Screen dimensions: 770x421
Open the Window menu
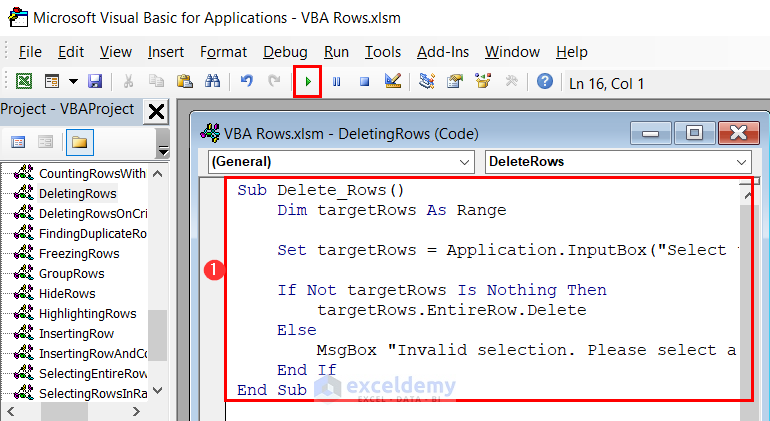[512, 52]
